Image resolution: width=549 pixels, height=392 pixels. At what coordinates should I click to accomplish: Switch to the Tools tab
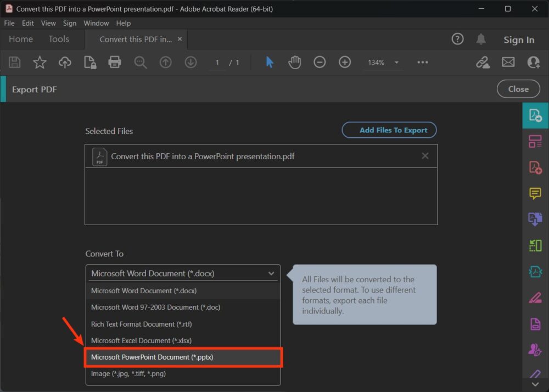[59, 39]
